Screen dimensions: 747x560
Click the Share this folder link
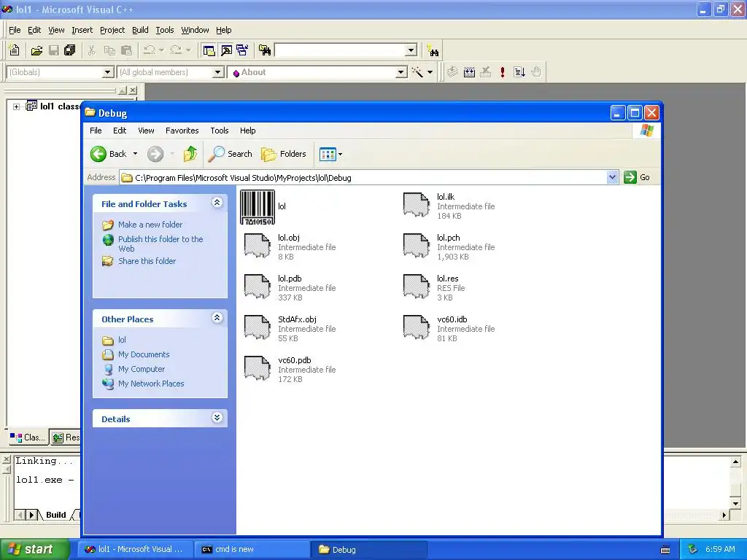click(x=147, y=261)
